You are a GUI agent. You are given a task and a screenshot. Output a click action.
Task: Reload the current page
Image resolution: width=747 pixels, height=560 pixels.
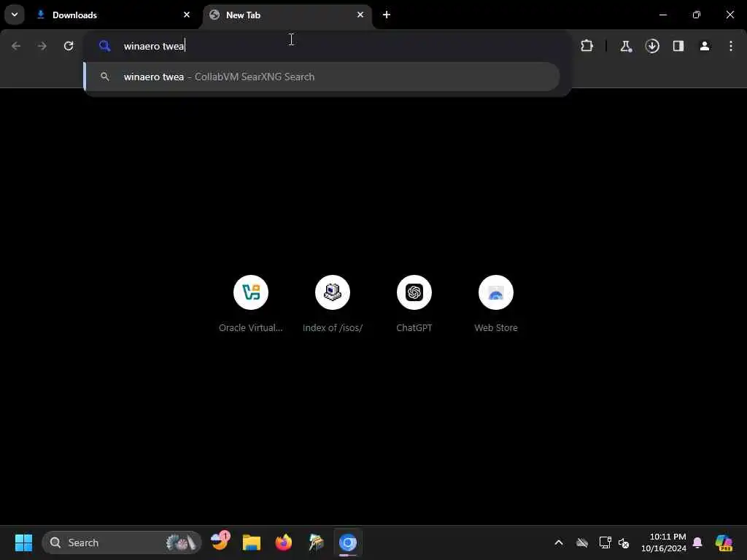[x=69, y=46]
